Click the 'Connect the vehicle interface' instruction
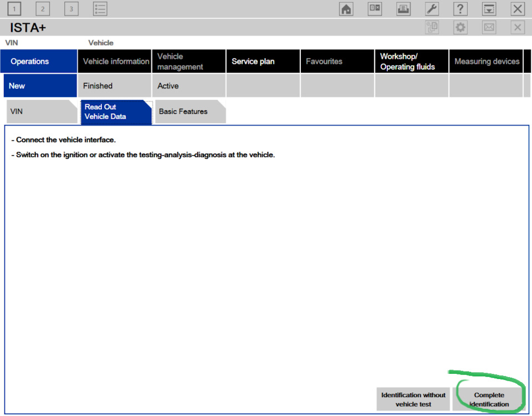532x416 pixels. tap(63, 140)
